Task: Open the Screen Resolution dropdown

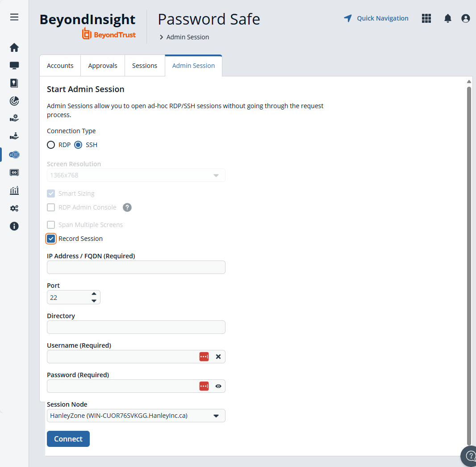Action: point(136,175)
